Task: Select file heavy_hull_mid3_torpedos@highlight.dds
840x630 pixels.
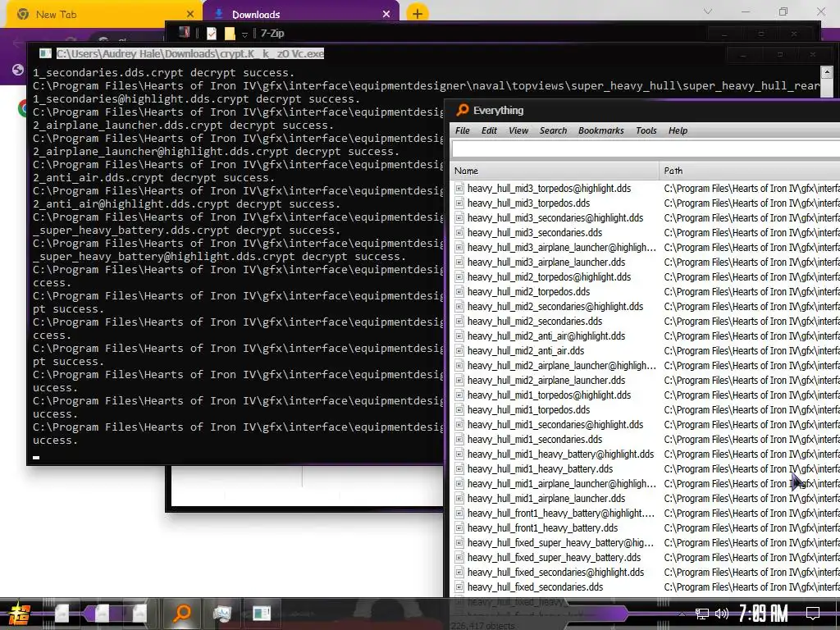Action: point(549,189)
